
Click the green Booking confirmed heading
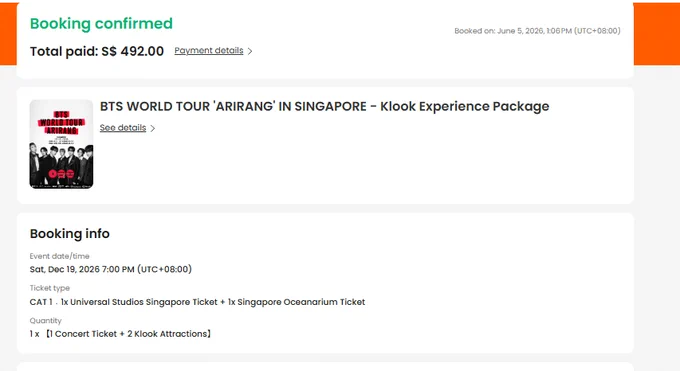click(x=101, y=23)
